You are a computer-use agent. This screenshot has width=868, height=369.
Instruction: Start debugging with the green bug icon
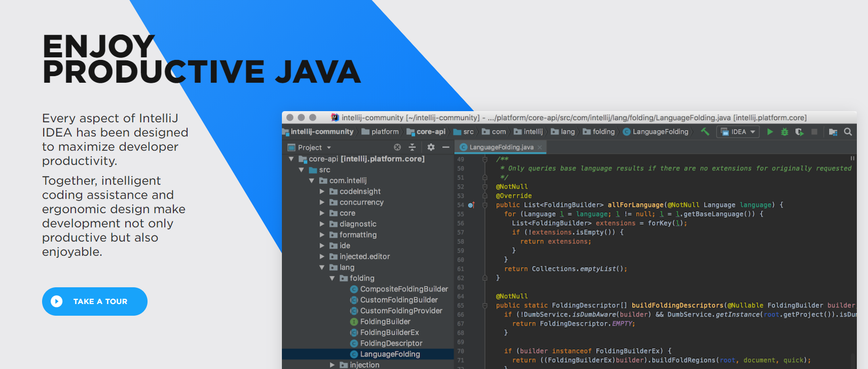point(784,132)
